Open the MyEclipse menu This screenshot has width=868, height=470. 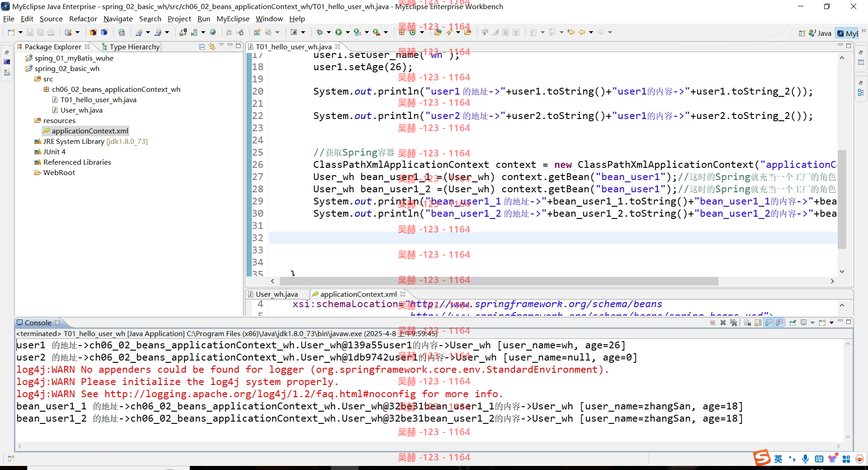tap(233, 19)
